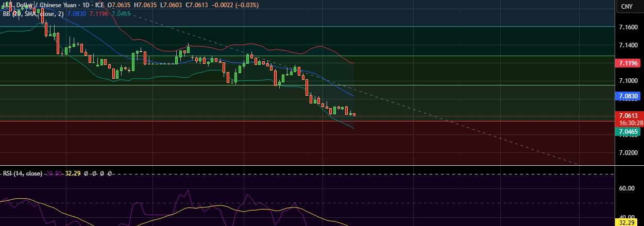The height and width of the screenshot is (226, 644).
Task: Click the green 7.0465 price scale label
Action: (x=628, y=132)
